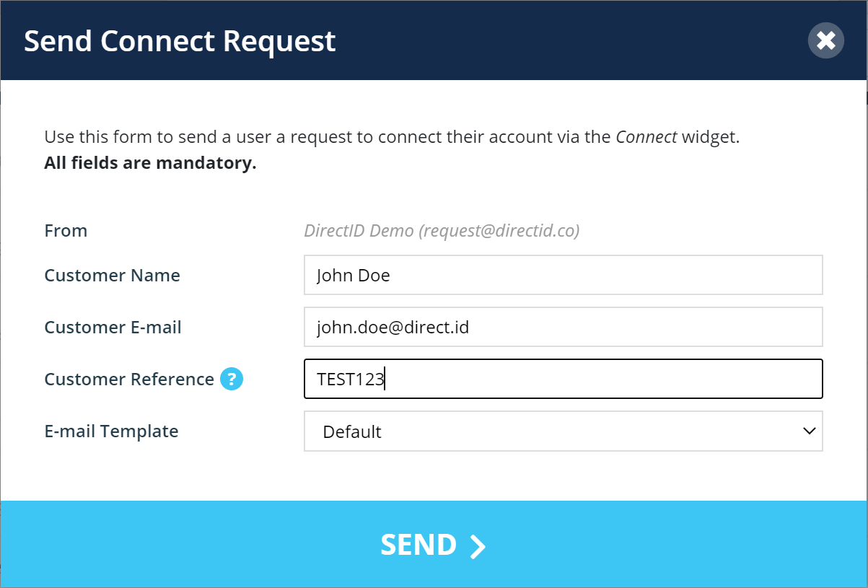
Task: Click the Customer E-mail label
Action: pyautogui.click(x=113, y=327)
